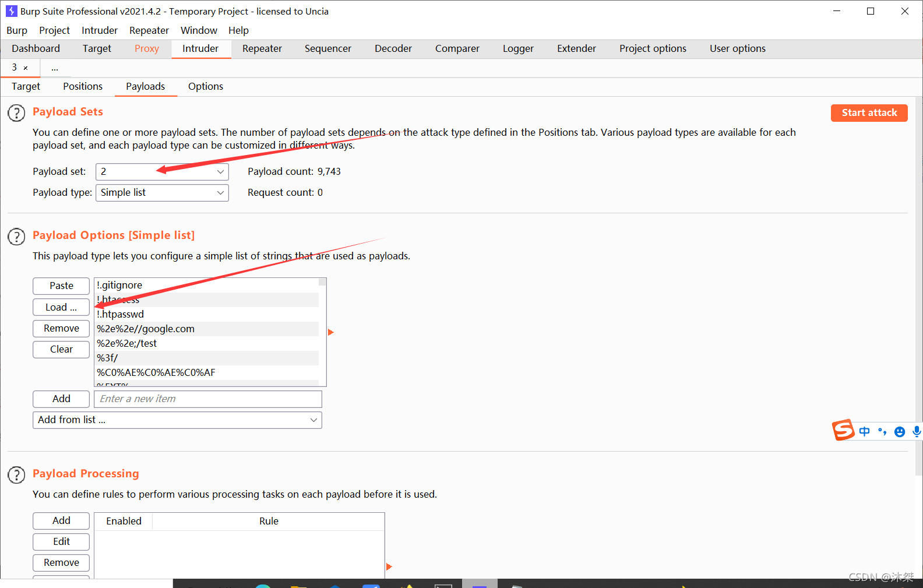This screenshot has width=923, height=588.
Task: Open the Repeater menu
Action: (x=149, y=30)
